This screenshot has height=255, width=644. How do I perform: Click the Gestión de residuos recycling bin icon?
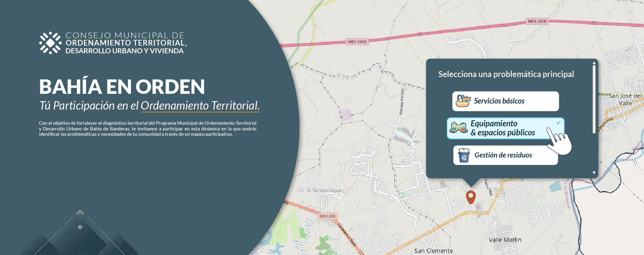click(x=464, y=155)
